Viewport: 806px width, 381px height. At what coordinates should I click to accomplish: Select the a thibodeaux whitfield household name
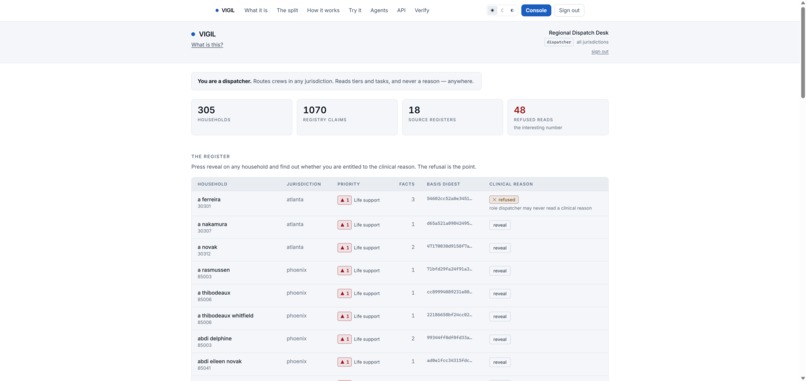point(225,316)
